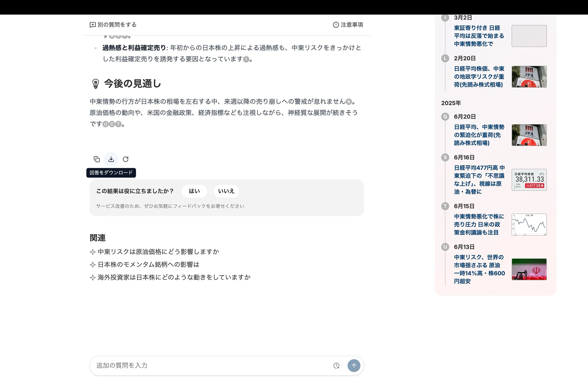This screenshot has height=382, width=588.
Task: Click the 6月16日 date label
Action: pos(464,157)
